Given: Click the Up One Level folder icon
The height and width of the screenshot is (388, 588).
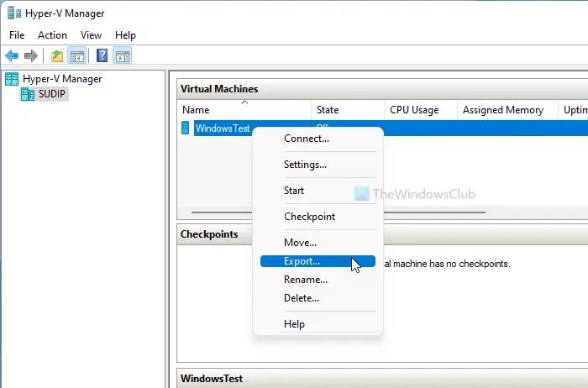Looking at the screenshot, I should (x=56, y=56).
